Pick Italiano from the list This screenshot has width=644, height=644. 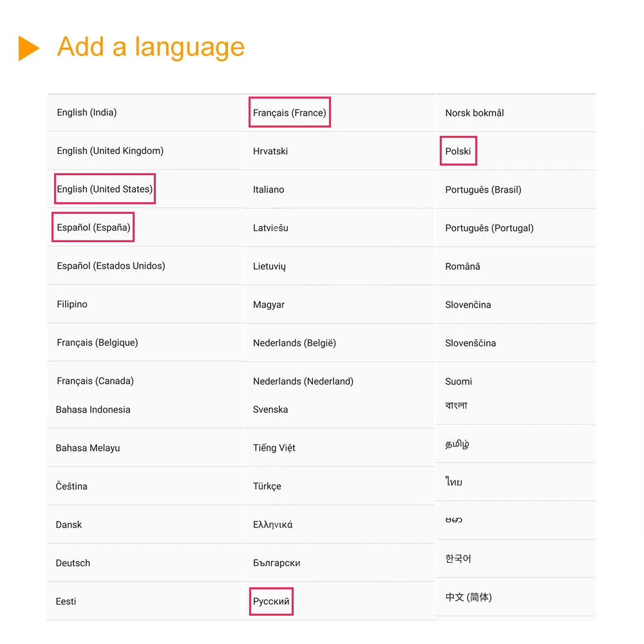(x=268, y=189)
